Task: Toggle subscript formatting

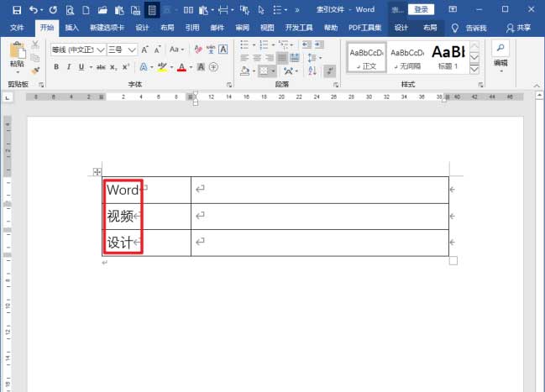Action: coord(113,67)
